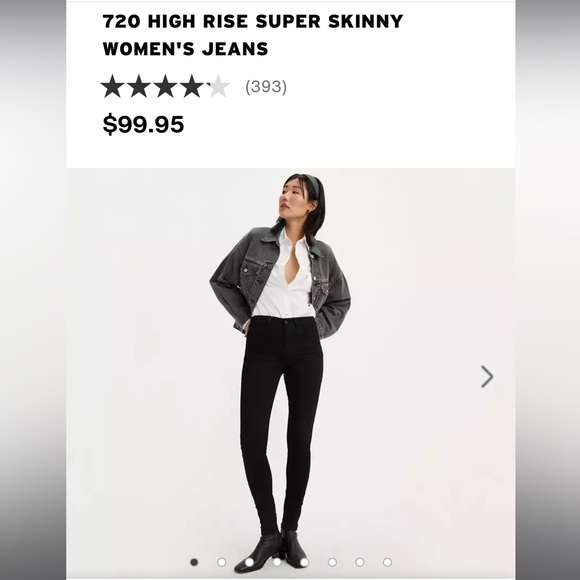Click the third rating star
580x580 pixels.
coord(166,86)
